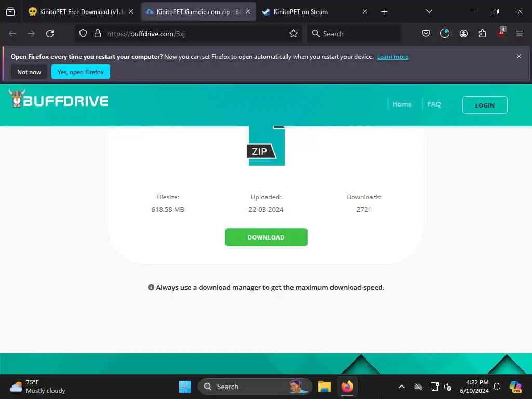532x399 pixels.
Task: Click Firefox icon on taskbar
Action: point(347,387)
